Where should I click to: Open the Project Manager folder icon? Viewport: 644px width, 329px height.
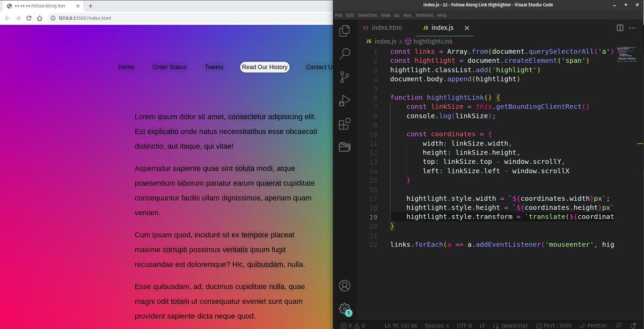(x=345, y=147)
